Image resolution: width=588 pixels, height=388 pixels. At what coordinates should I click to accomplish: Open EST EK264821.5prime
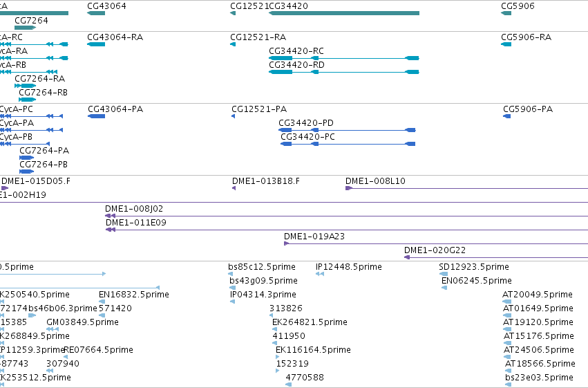(x=310, y=323)
